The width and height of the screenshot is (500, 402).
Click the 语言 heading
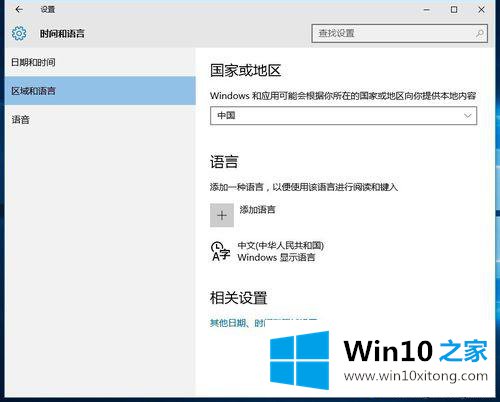coord(224,162)
